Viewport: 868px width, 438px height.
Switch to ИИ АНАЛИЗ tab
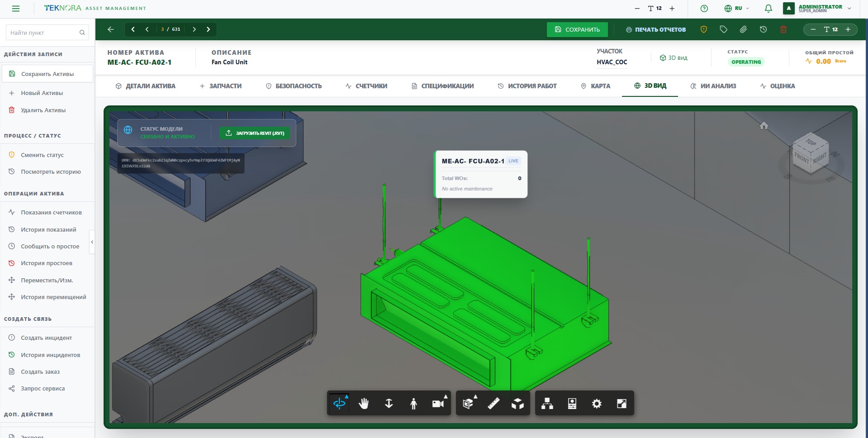tap(713, 86)
